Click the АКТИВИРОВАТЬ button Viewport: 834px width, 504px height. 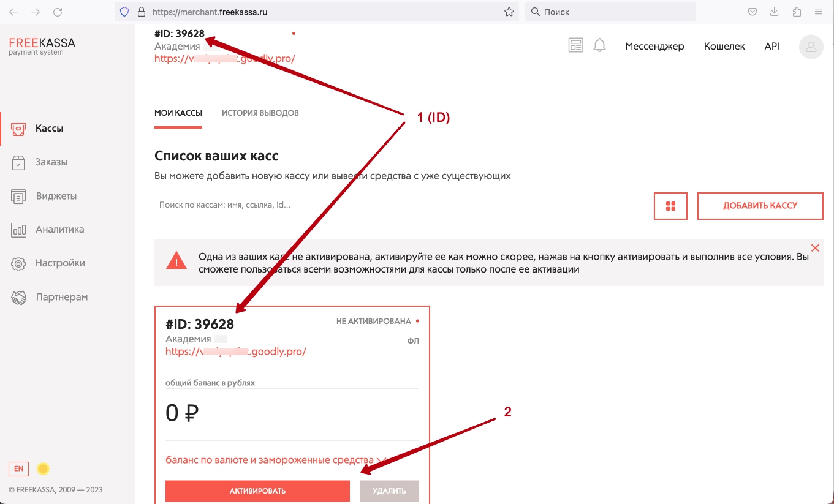pos(257,491)
